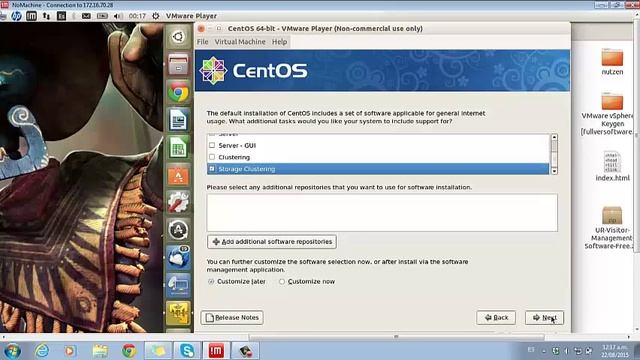Go Back to previous installer step
The image size is (640, 360).
[496, 318]
